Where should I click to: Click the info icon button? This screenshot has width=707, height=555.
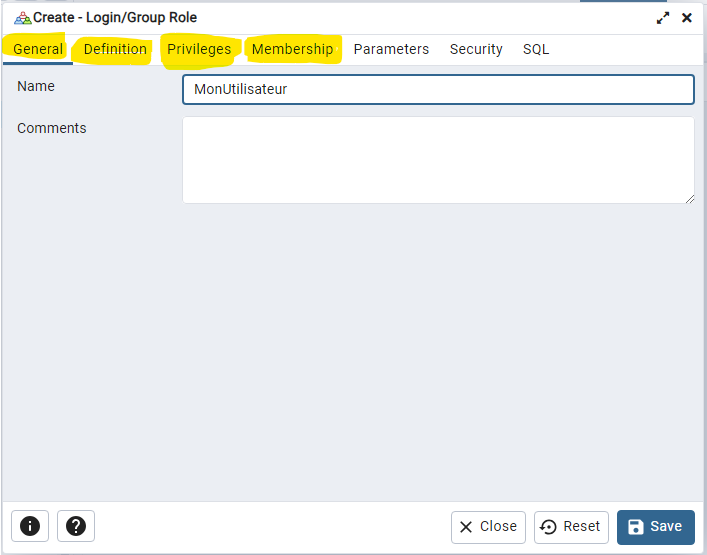pyautogui.click(x=30, y=526)
